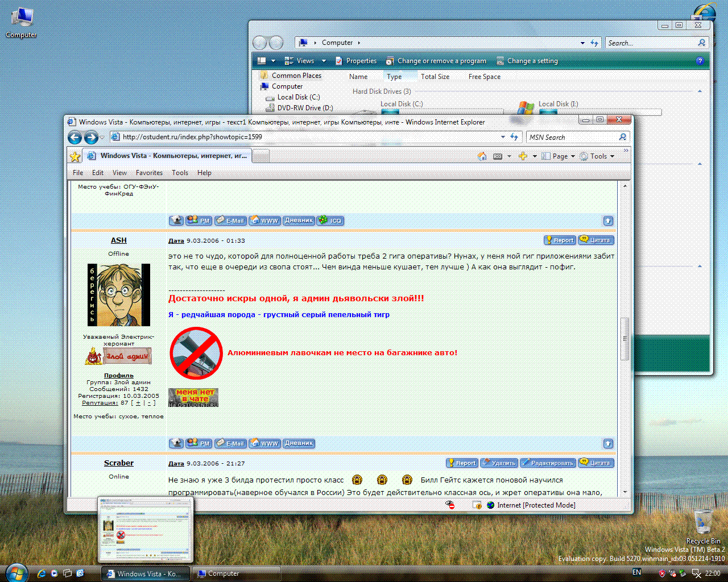The width and height of the screenshot is (728, 582).
Task: Click Дневник button in the ICQ row
Action: pos(299,221)
